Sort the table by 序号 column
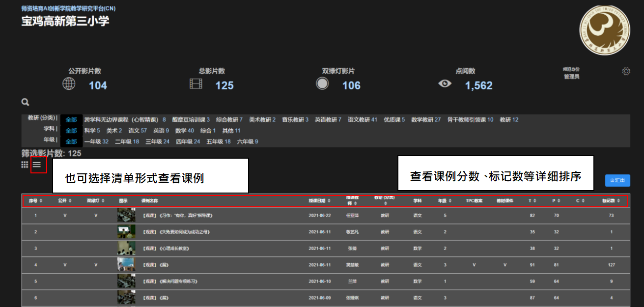 (x=35, y=200)
